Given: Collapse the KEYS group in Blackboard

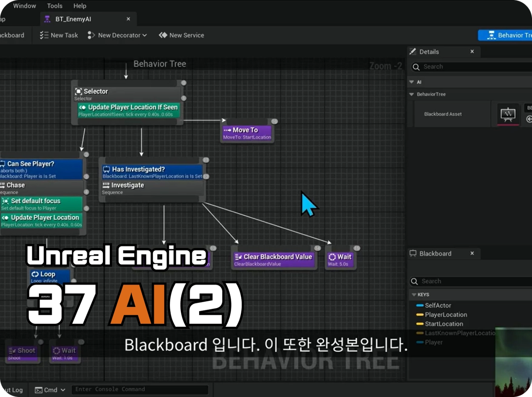Looking at the screenshot, I should pyautogui.click(x=414, y=294).
